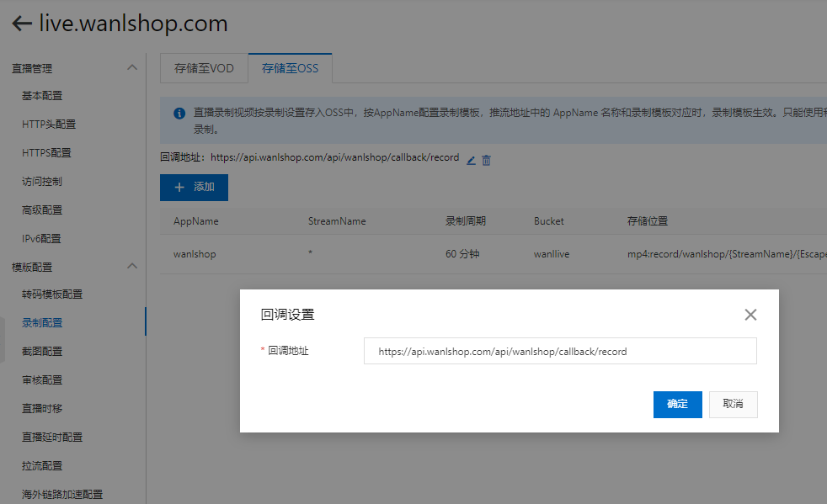The image size is (827, 504).
Task: Switch to the 存储至VOD tab
Action: pos(204,68)
